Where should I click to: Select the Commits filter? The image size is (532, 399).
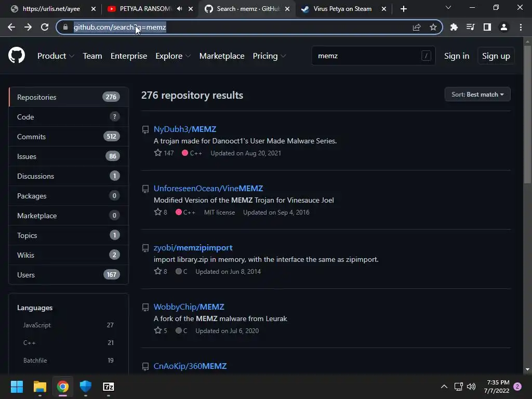pyautogui.click(x=69, y=137)
